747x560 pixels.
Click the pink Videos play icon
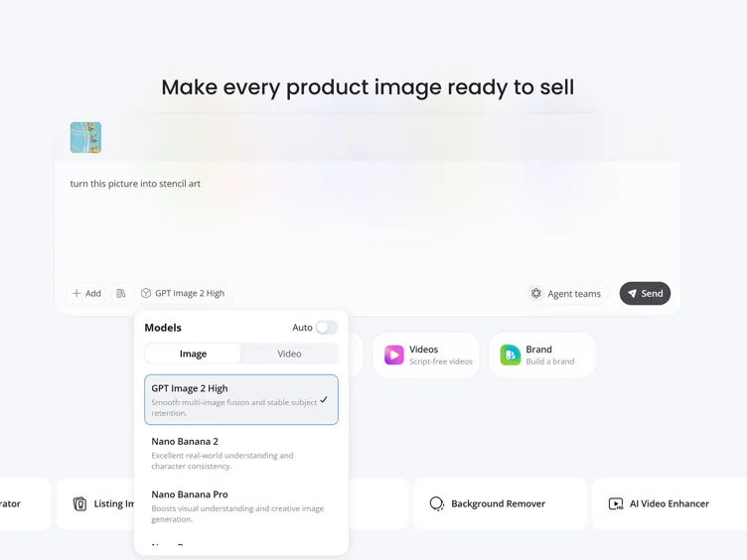[394, 355]
